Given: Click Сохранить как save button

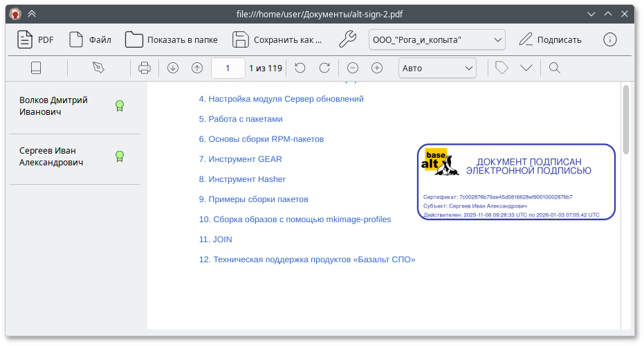Looking at the screenshot, I should (277, 40).
